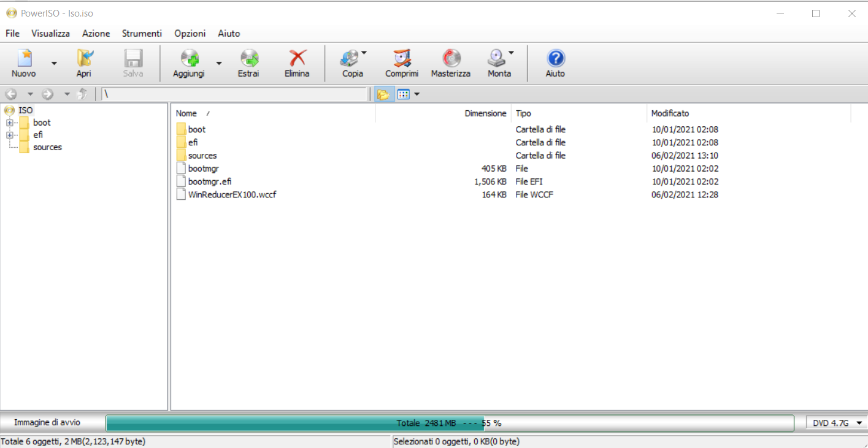Open the Opzioni menu
Screen dimensions: 868x448
pyautogui.click(x=190, y=34)
